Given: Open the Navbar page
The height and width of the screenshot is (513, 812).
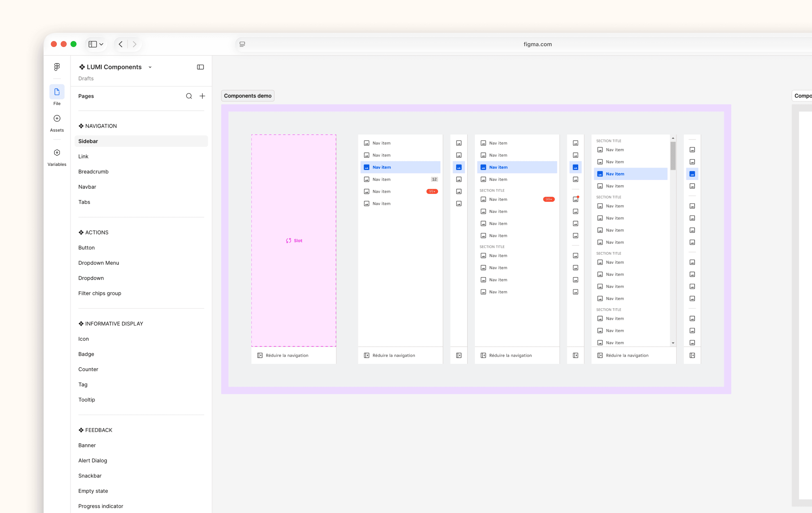Looking at the screenshot, I should click(x=87, y=187).
